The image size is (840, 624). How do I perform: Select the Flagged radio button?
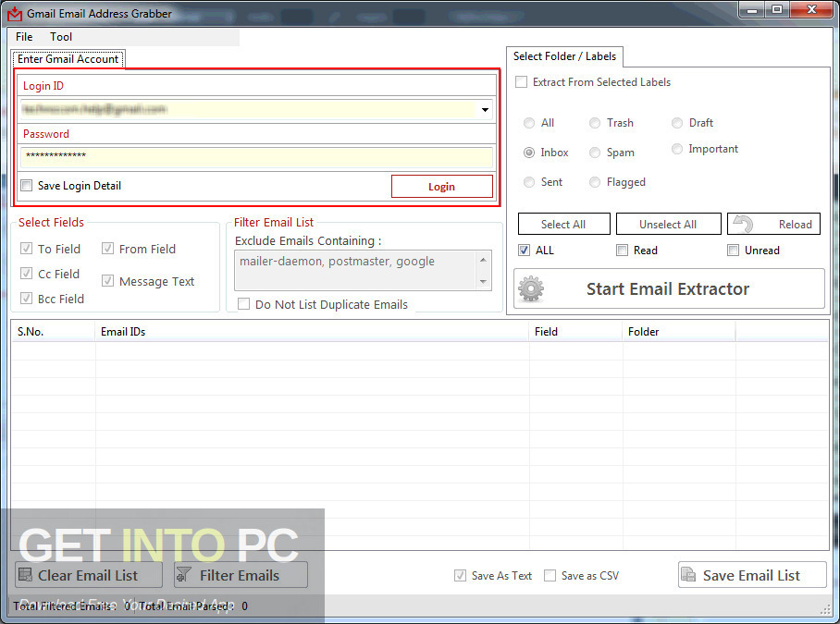(595, 182)
